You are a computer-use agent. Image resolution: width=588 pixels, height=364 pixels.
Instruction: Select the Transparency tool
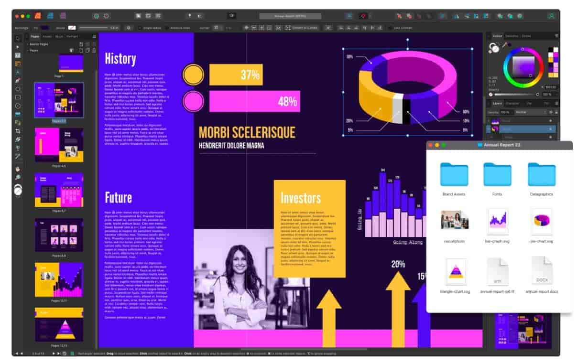tap(18, 148)
